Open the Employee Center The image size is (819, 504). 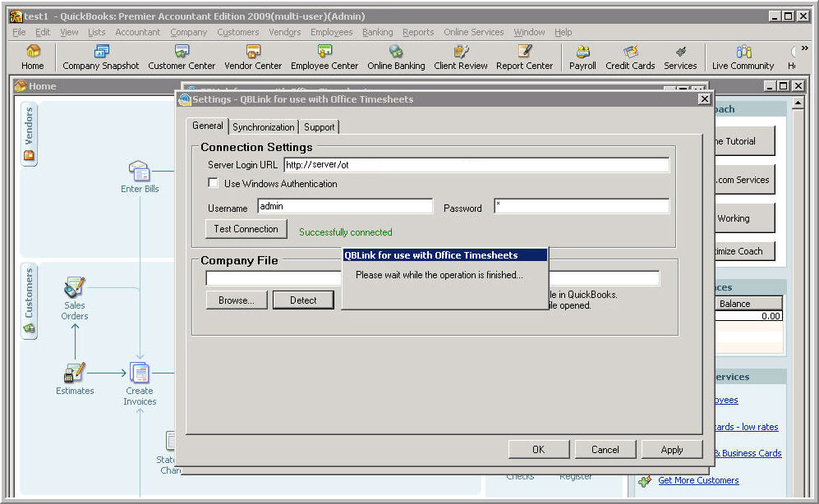coord(324,57)
